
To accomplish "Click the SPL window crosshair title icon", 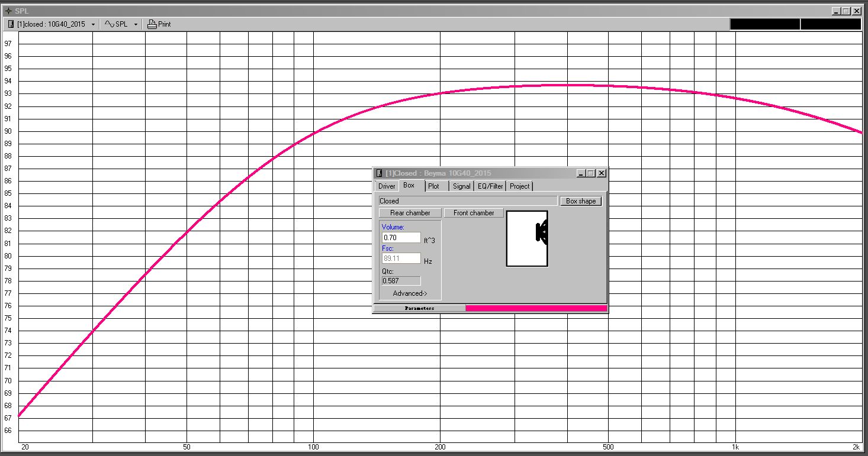I will (8, 11).
